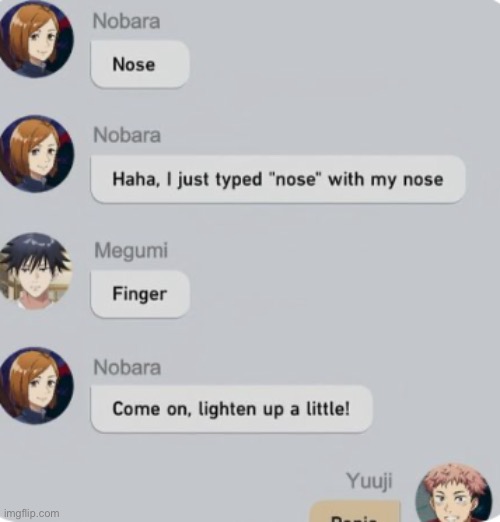The width and height of the screenshot is (500, 522).
Task: Click the word "little!" in Nobara's last message
Action: coord(328,409)
